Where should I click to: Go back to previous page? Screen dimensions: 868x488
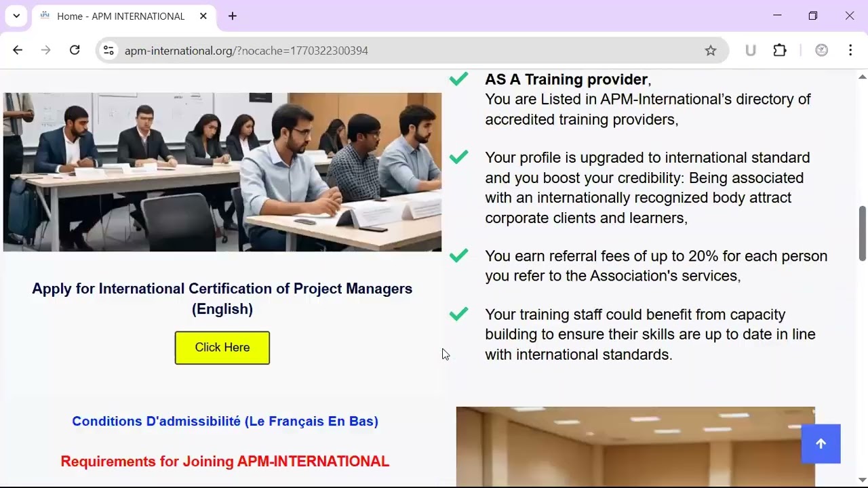pos(18,50)
